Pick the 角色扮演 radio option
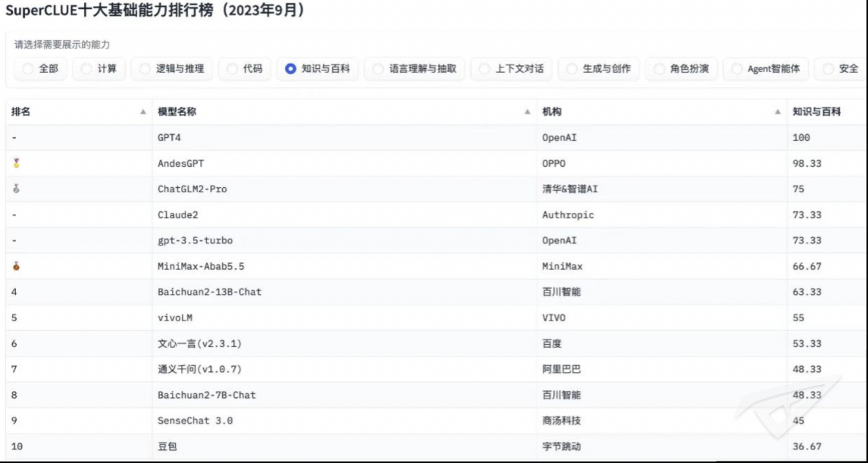 coord(659,69)
